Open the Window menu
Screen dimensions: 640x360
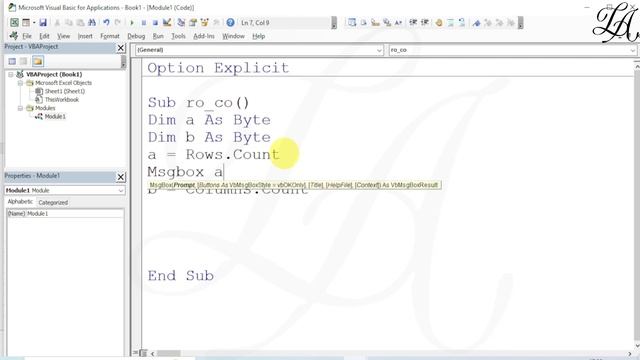point(233,36)
